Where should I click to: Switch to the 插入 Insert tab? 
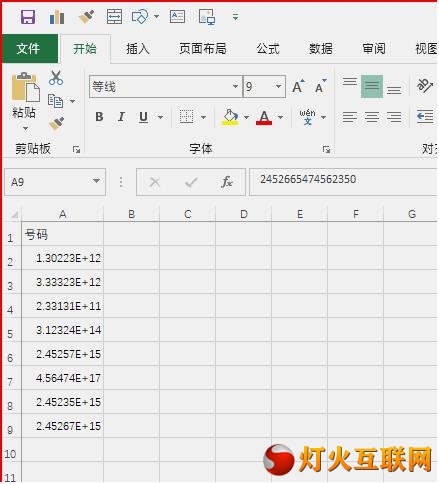[138, 49]
